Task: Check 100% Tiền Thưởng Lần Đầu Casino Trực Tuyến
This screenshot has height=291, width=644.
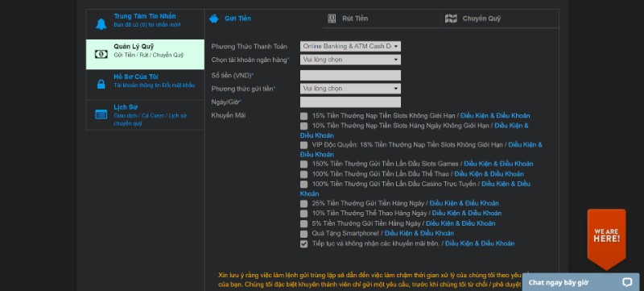Action: [303, 184]
